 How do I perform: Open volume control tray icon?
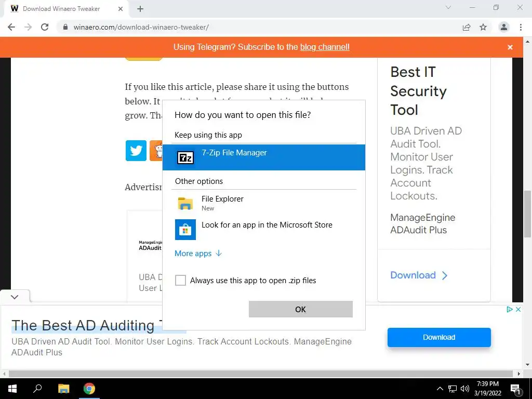465,389
